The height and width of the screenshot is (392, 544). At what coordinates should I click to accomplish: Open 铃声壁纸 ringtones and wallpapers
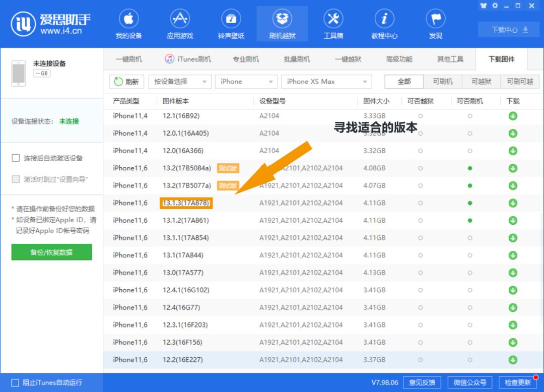[x=231, y=23]
